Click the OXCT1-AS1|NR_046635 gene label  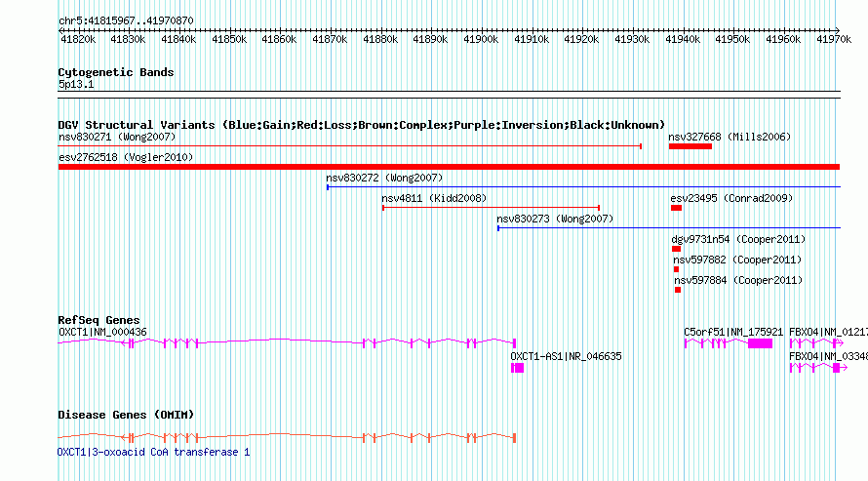coord(566,356)
